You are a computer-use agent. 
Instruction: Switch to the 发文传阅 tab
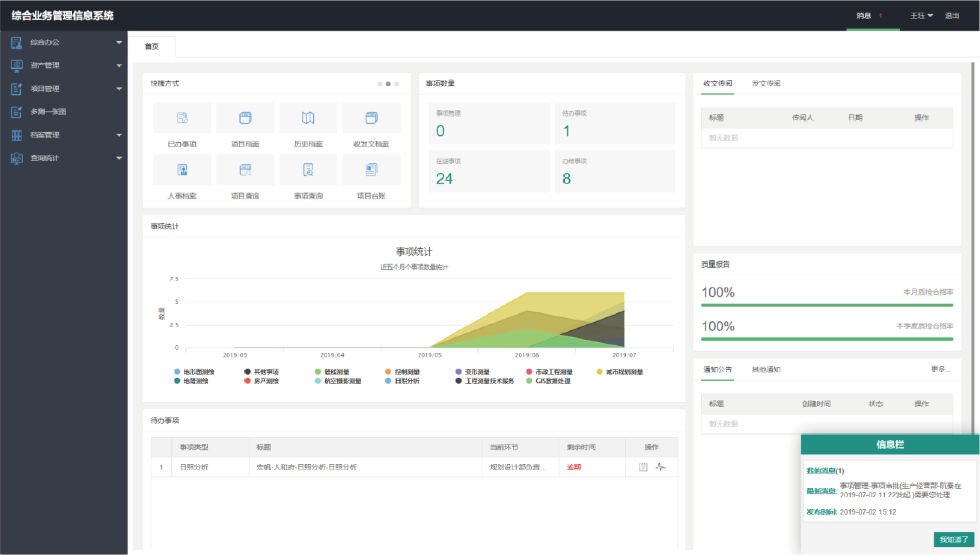coord(766,83)
